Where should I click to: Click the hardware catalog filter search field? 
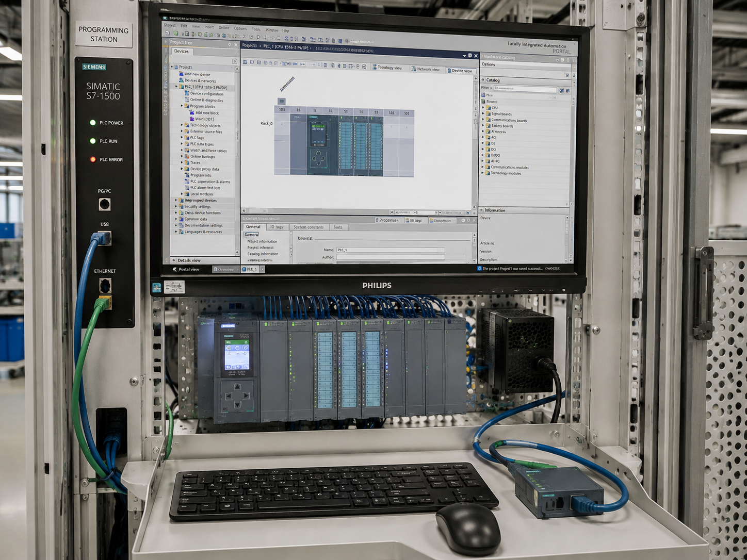(526, 89)
